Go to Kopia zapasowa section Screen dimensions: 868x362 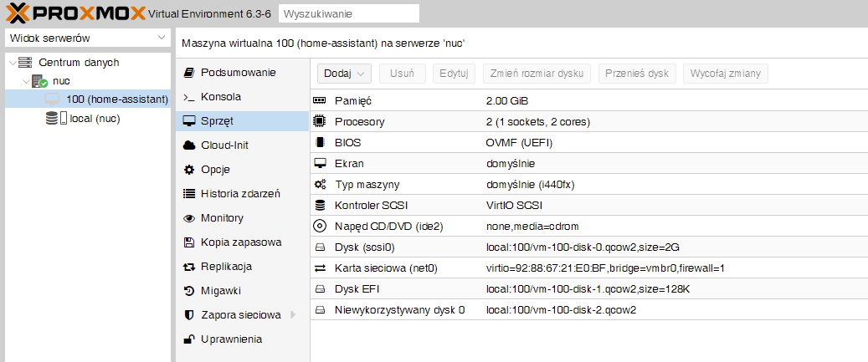coord(240,242)
